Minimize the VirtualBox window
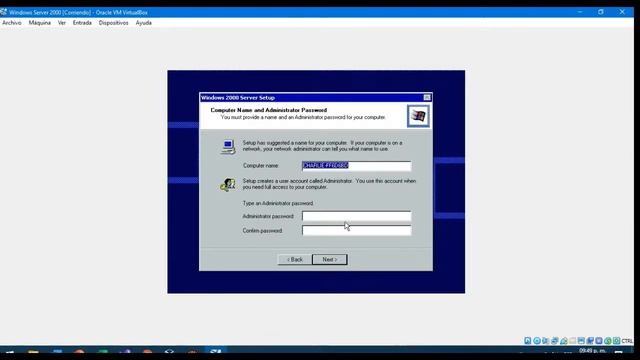This screenshot has height=360, width=640. 580,12
